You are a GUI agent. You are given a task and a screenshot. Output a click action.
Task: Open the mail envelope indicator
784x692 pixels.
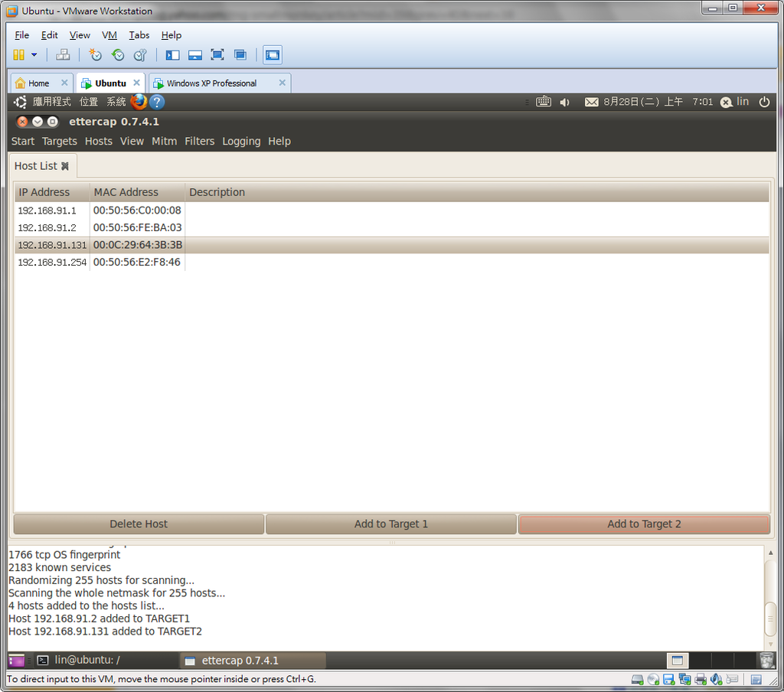click(x=592, y=102)
